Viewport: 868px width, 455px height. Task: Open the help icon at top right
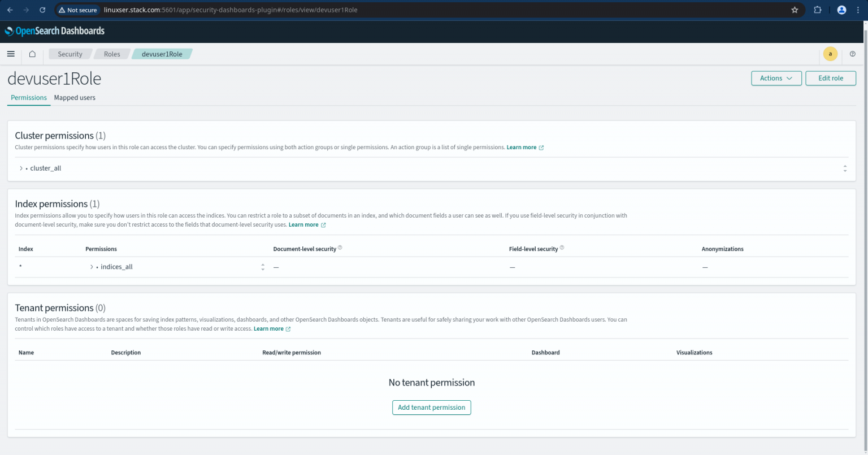click(853, 54)
